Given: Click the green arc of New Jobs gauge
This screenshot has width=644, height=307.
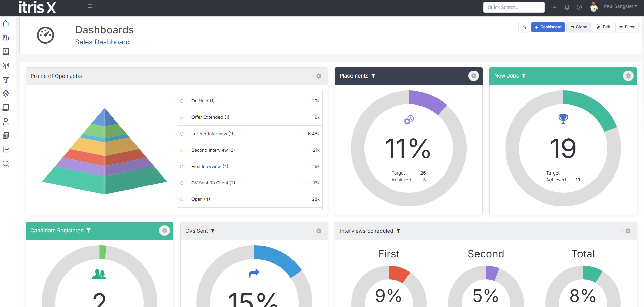Looking at the screenshot, I should click(594, 108).
